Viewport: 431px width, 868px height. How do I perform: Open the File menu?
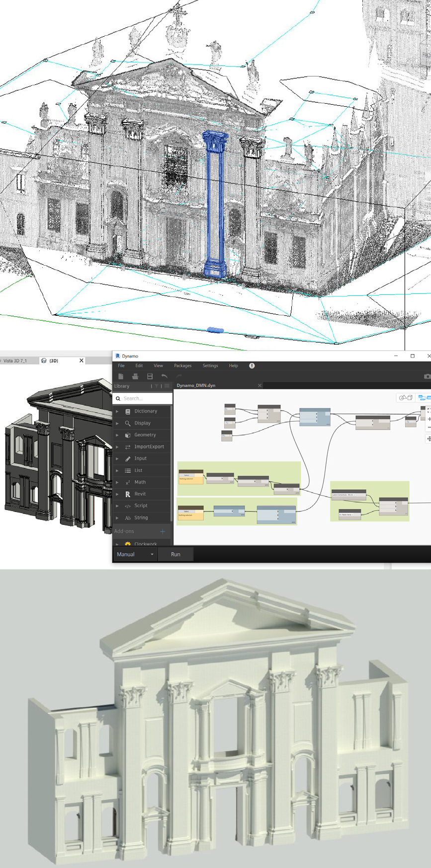(121, 365)
